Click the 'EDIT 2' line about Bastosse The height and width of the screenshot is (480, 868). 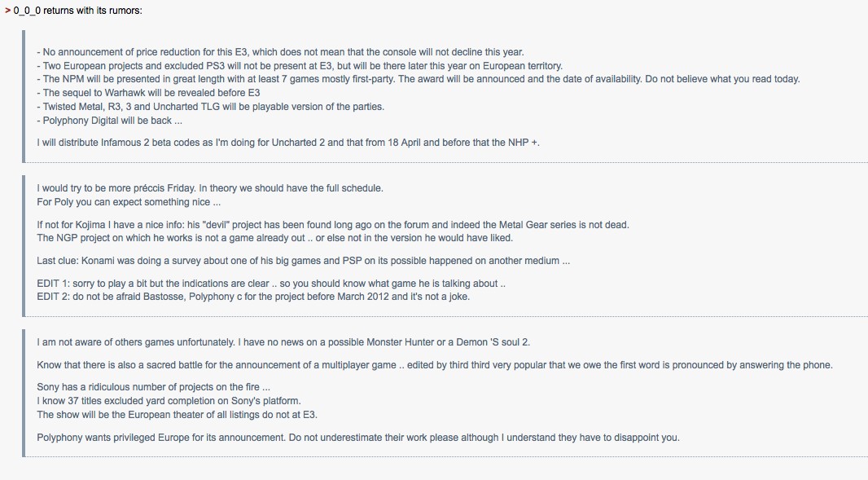[x=253, y=297]
